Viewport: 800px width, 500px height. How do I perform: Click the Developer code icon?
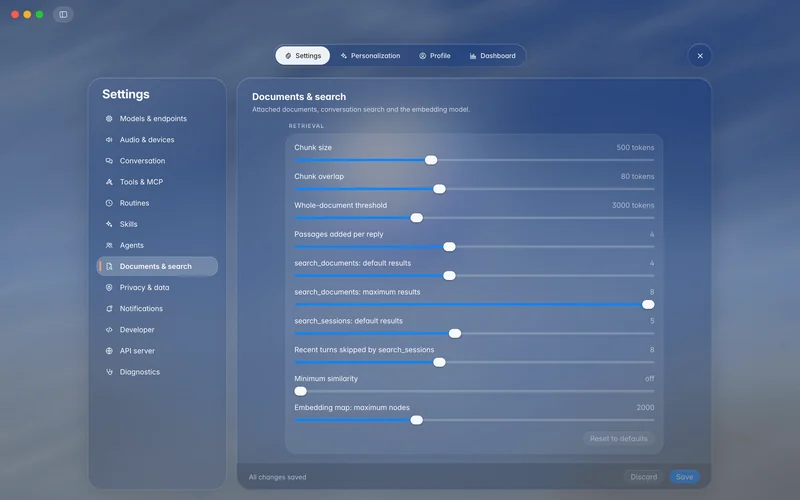(109, 330)
